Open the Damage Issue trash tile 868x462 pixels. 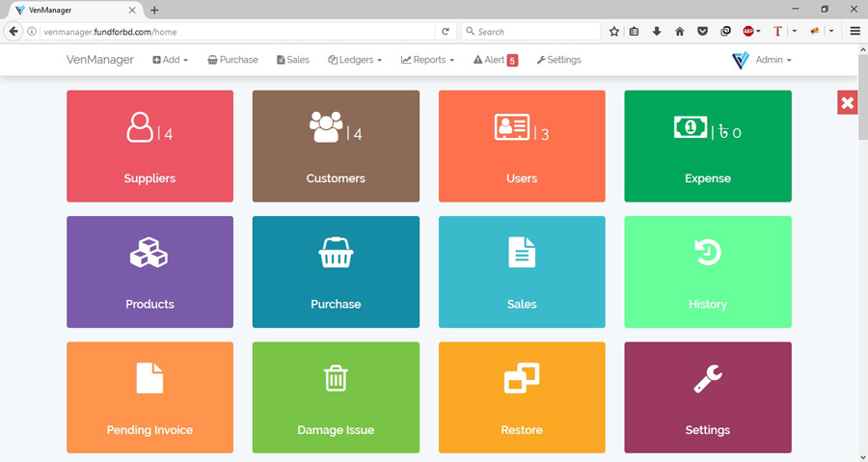click(336, 397)
